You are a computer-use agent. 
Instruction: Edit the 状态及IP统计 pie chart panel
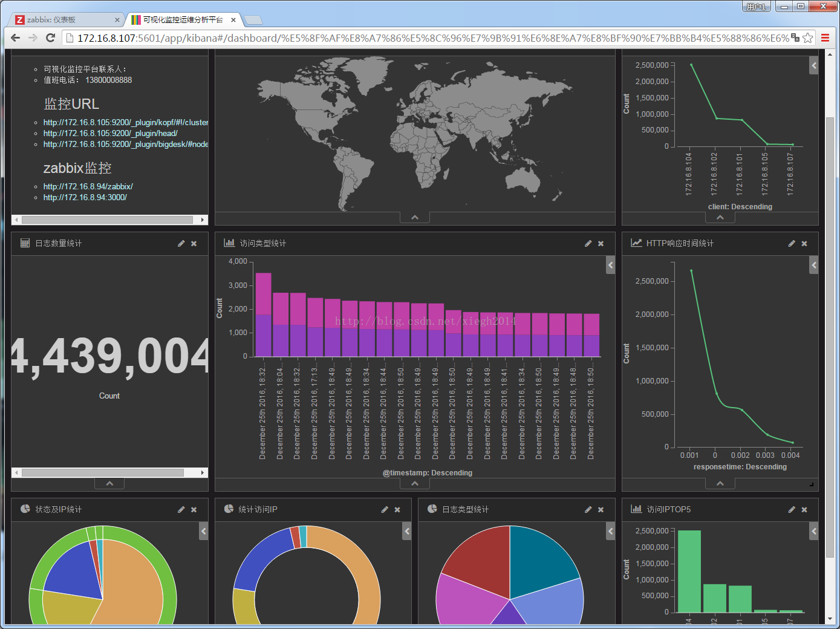pos(181,510)
